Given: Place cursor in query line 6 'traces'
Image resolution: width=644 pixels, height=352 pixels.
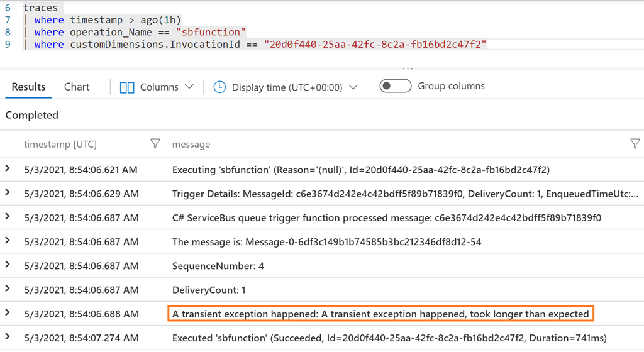Looking at the screenshot, I should coord(40,8).
